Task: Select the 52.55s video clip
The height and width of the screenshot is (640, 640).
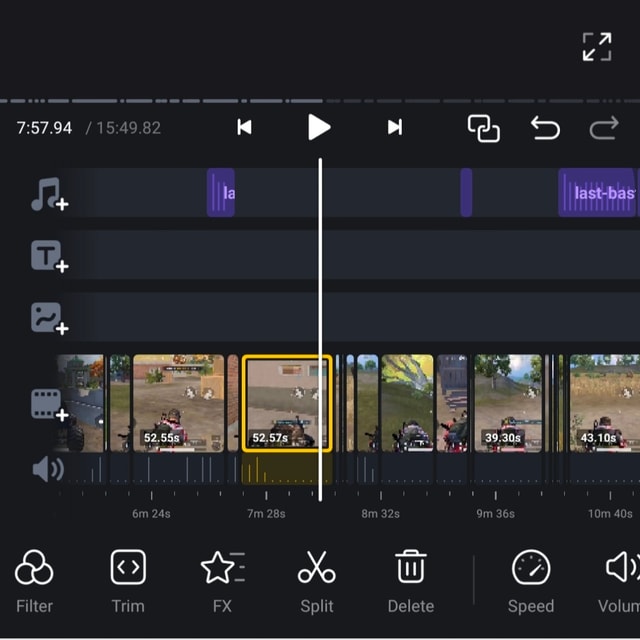Action: [178, 403]
